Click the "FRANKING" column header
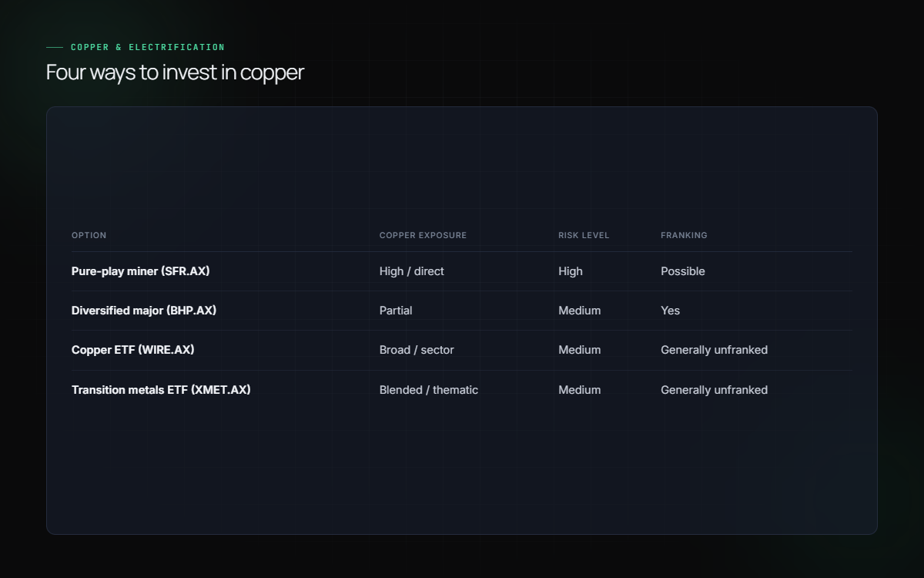This screenshot has height=578, width=924. pyautogui.click(x=684, y=235)
